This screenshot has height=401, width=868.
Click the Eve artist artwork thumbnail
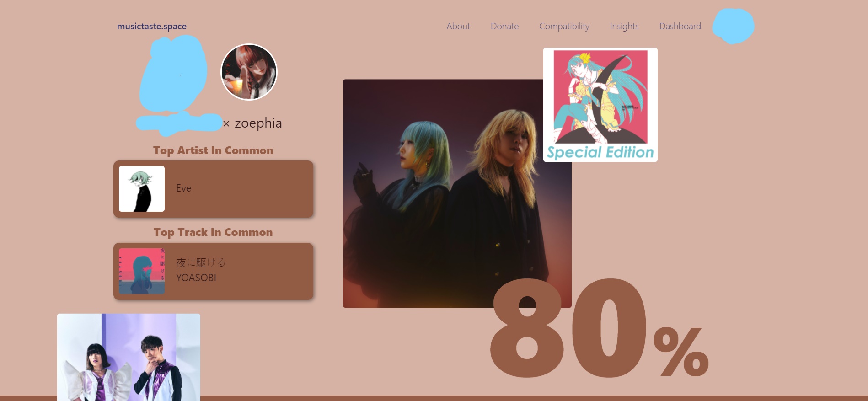tap(142, 189)
